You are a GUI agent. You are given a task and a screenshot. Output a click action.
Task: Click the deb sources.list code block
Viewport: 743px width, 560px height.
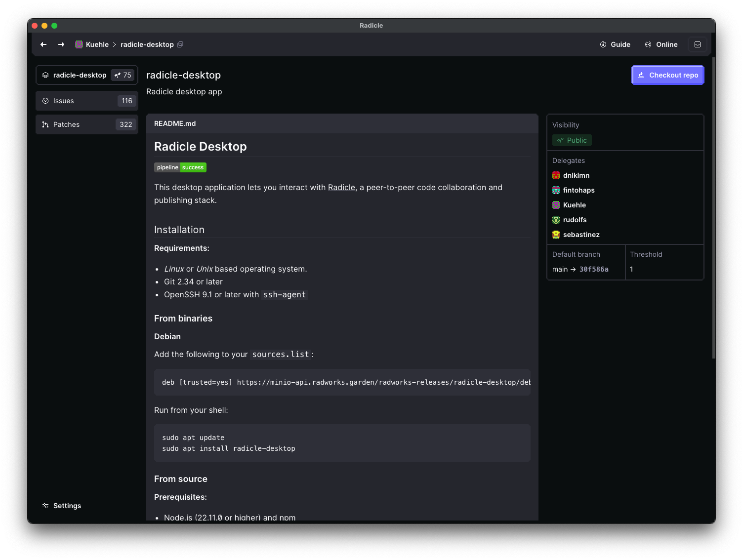coord(342,382)
